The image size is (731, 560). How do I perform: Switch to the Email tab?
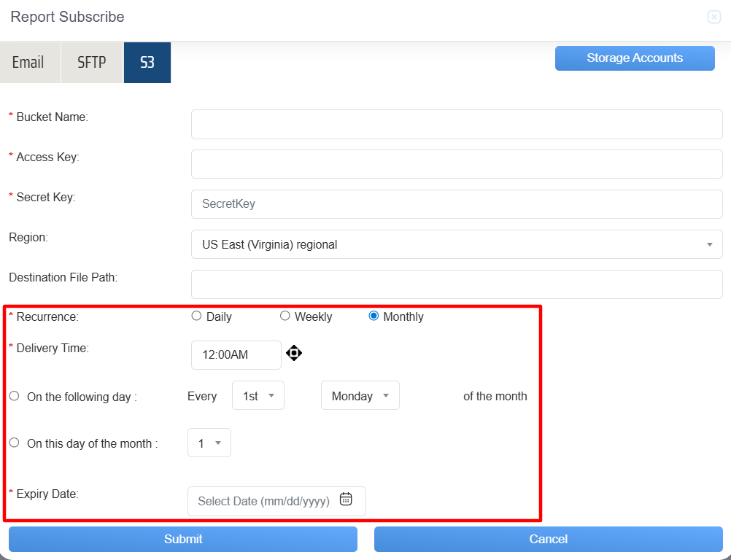pos(28,63)
